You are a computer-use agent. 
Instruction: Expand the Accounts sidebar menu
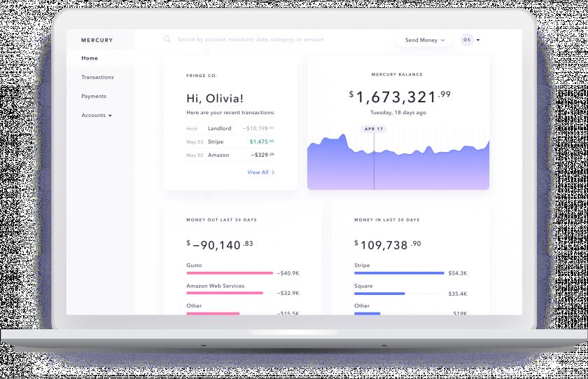pos(97,115)
